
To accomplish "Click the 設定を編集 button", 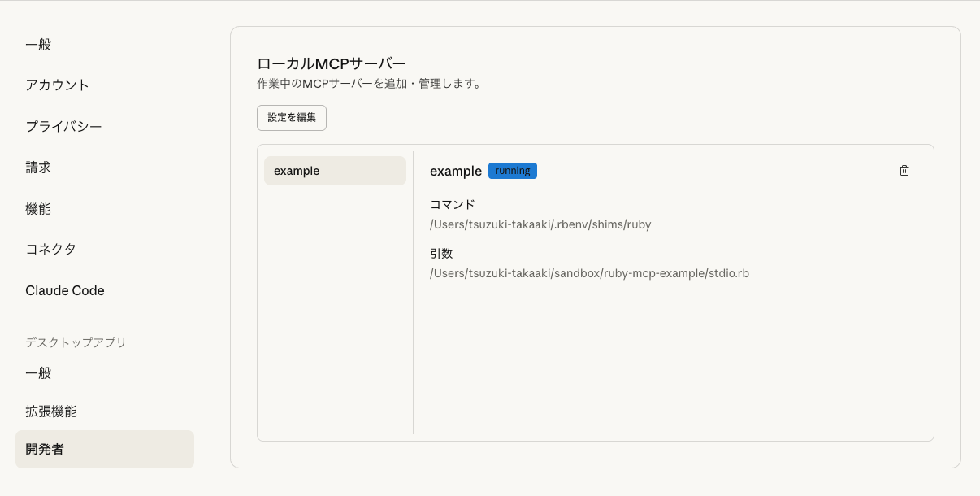I will 291,117.
